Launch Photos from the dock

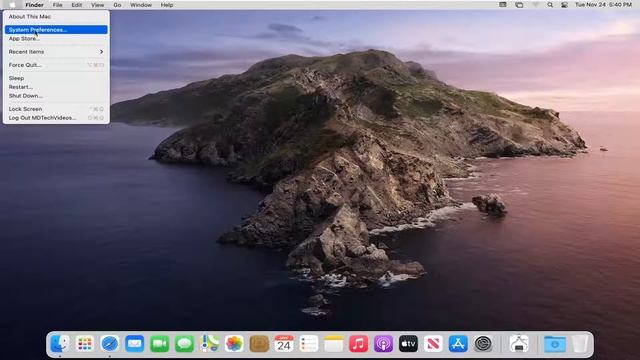tap(234, 344)
